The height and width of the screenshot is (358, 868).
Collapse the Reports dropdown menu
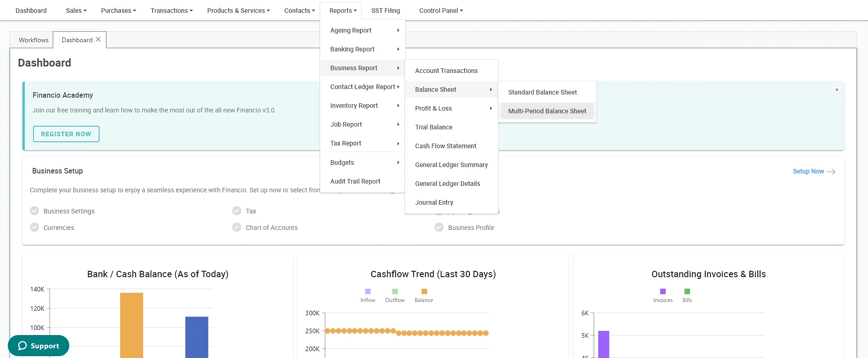pos(343,11)
